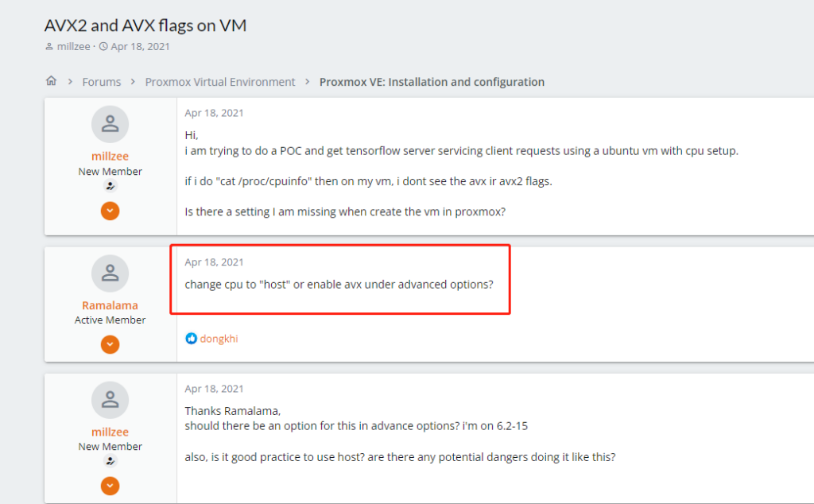
Task: Open Ramalama's profile avatar icon
Action: pos(110,273)
